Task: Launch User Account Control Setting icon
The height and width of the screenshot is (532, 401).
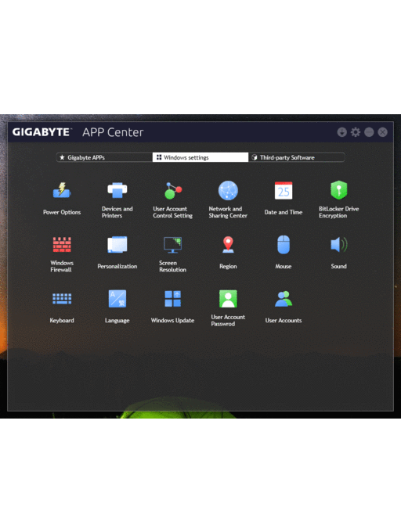Action: click(173, 190)
